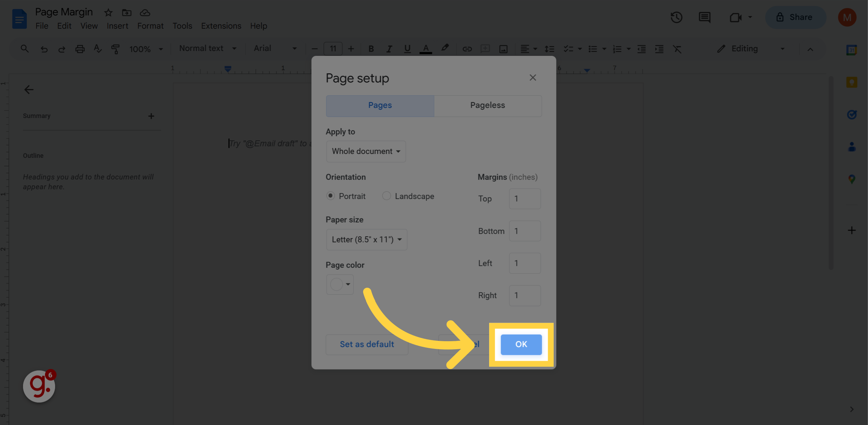Viewport: 868px width, 425px height.
Task: Click the font size 11 field
Action: tap(333, 49)
